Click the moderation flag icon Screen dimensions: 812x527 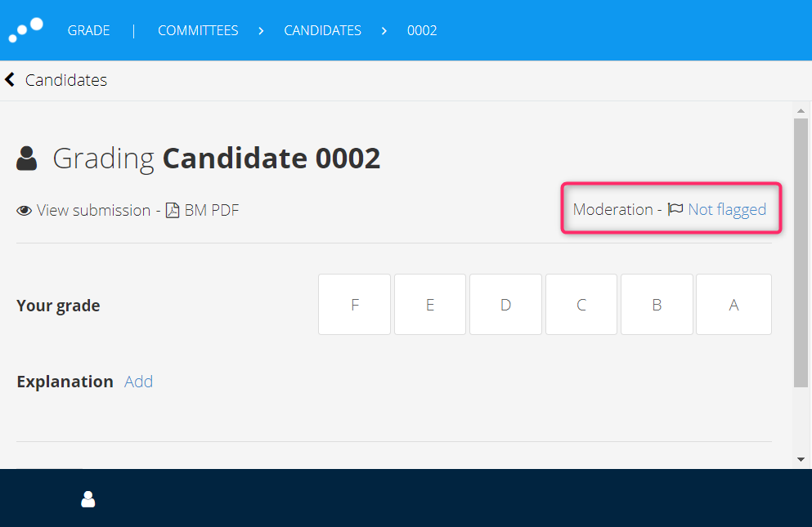click(x=675, y=209)
